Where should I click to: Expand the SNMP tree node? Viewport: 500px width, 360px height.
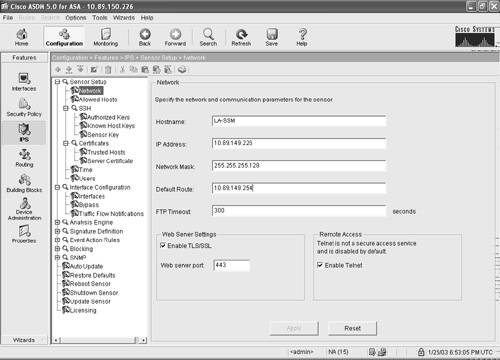[57, 257]
